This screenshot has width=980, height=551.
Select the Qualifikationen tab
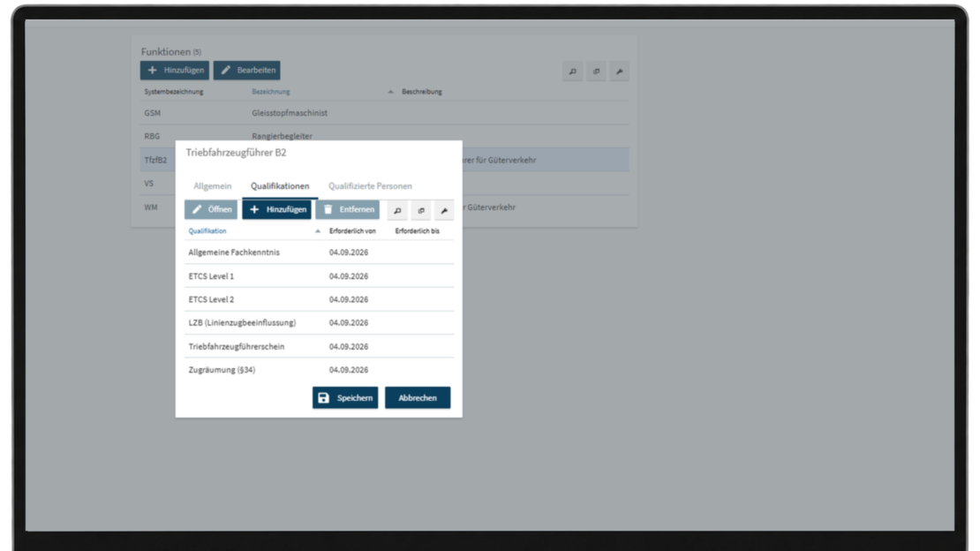(x=280, y=185)
